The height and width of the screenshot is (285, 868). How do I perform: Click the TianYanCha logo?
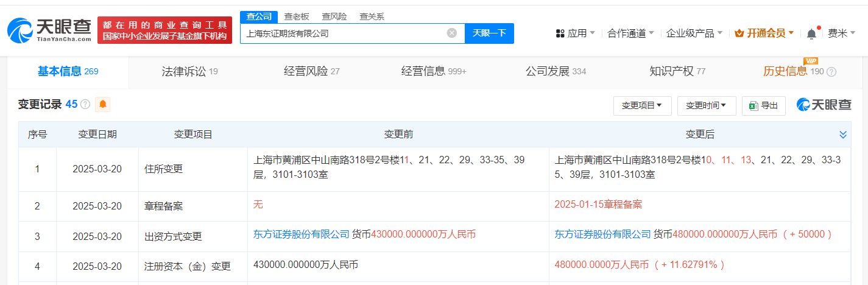click(x=49, y=29)
